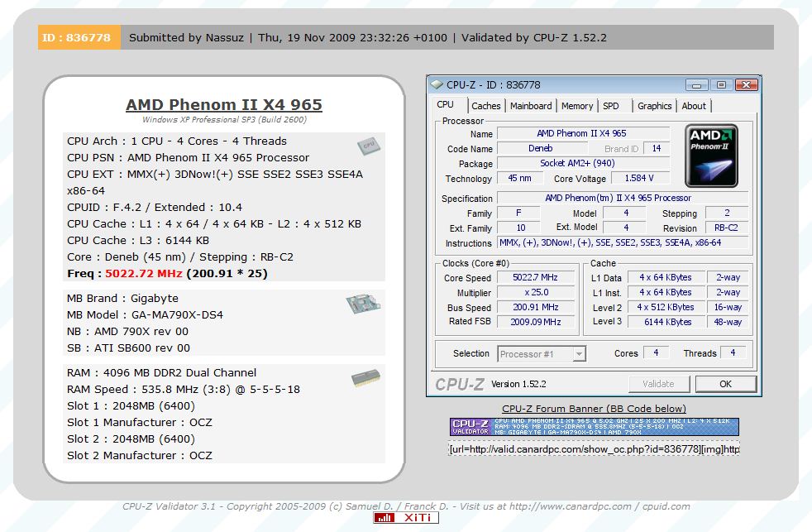Click the ID : 836778 orange label
This screenshot has width=812, height=532.
[x=79, y=37]
